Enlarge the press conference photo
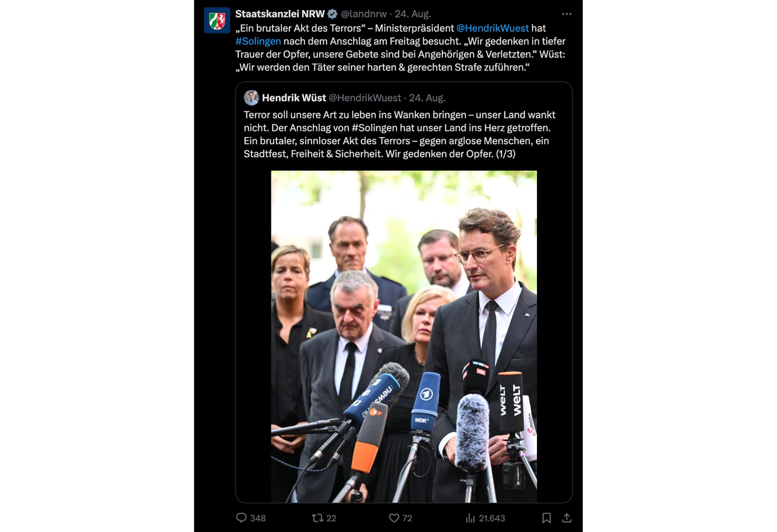Viewport: 777px width, 532px height. click(x=404, y=336)
